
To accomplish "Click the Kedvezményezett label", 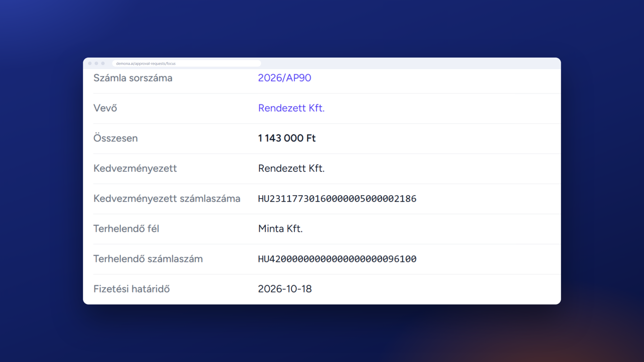I will point(135,168).
